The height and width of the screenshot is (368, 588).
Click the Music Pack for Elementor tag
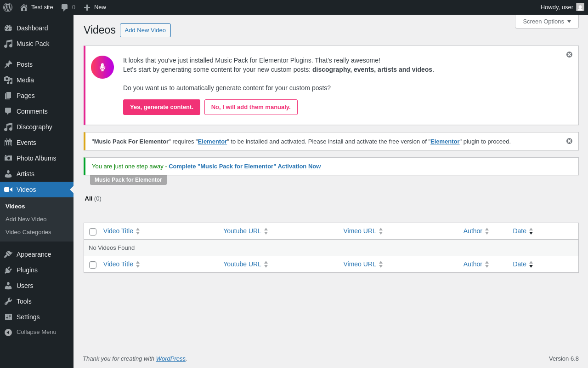pyautogui.click(x=128, y=180)
